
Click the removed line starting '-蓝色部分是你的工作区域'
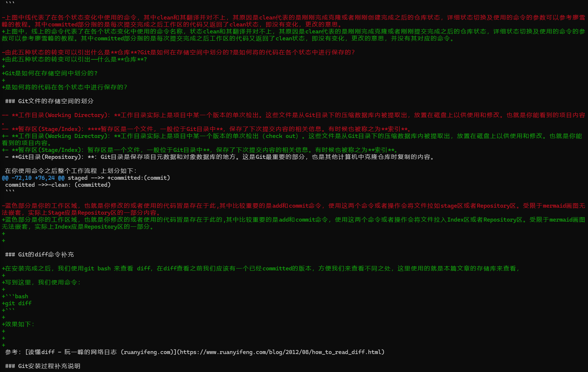(294, 209)
